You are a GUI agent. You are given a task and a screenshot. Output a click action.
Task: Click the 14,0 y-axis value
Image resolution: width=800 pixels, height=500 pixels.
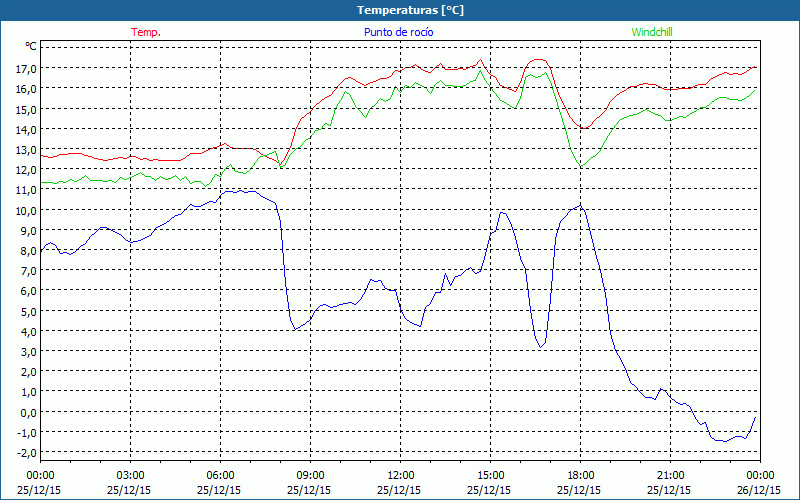coord(28,129)
